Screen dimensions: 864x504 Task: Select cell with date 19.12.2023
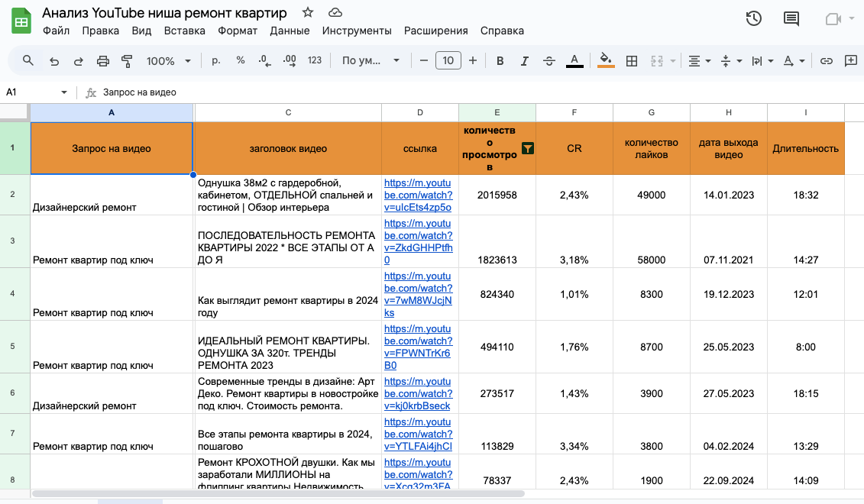729,294
